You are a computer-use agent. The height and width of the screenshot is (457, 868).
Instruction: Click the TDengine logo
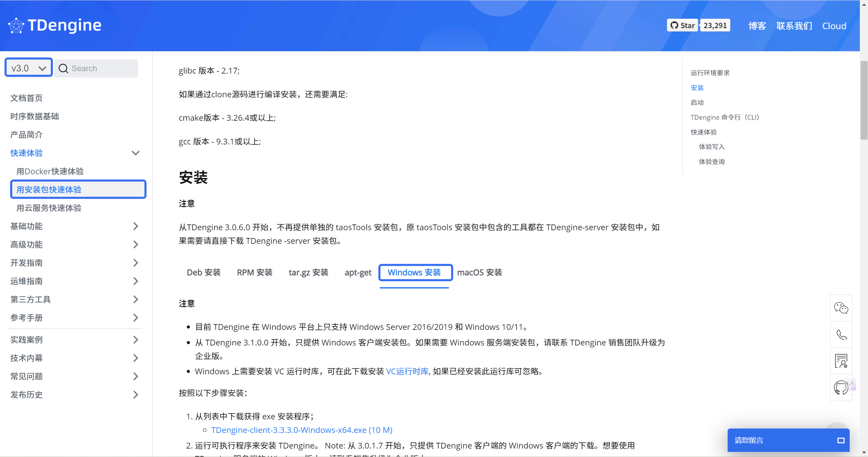tap(55, 25)
